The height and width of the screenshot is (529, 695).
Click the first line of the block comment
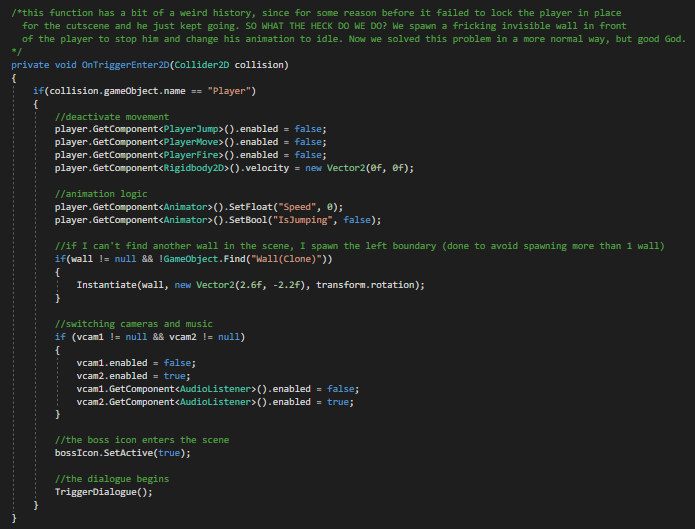tap(316, 13)
